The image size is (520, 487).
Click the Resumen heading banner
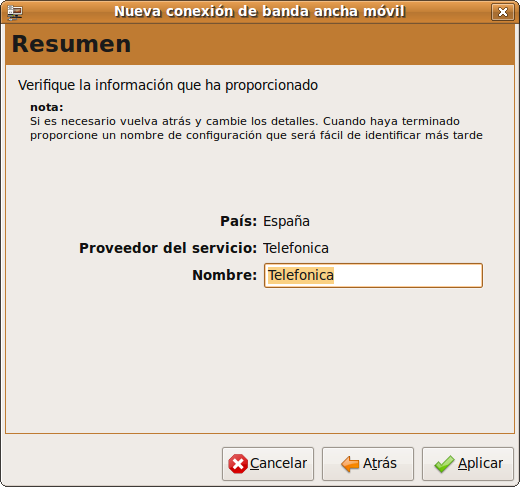pyautogui.click(x=260, y=44)
